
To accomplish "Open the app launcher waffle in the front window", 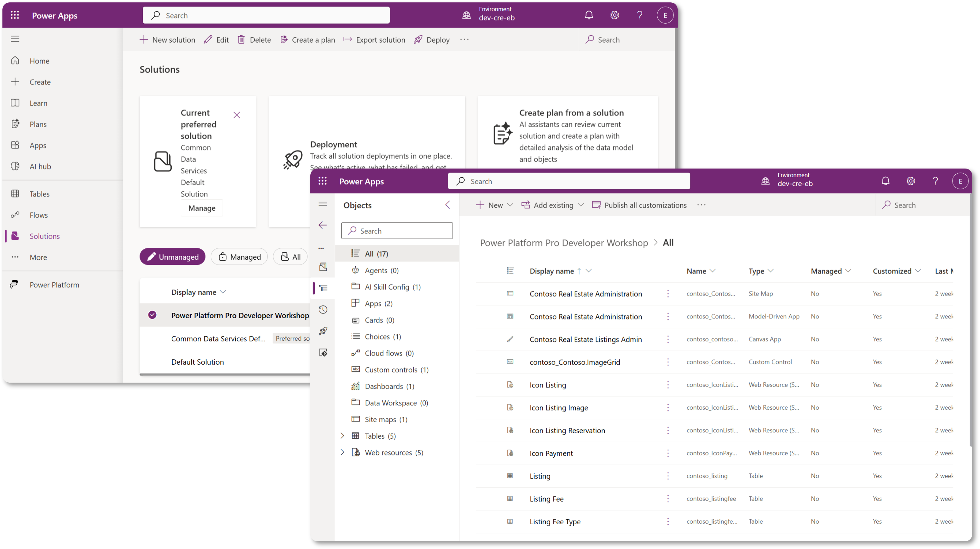I will tap(322, 181).
